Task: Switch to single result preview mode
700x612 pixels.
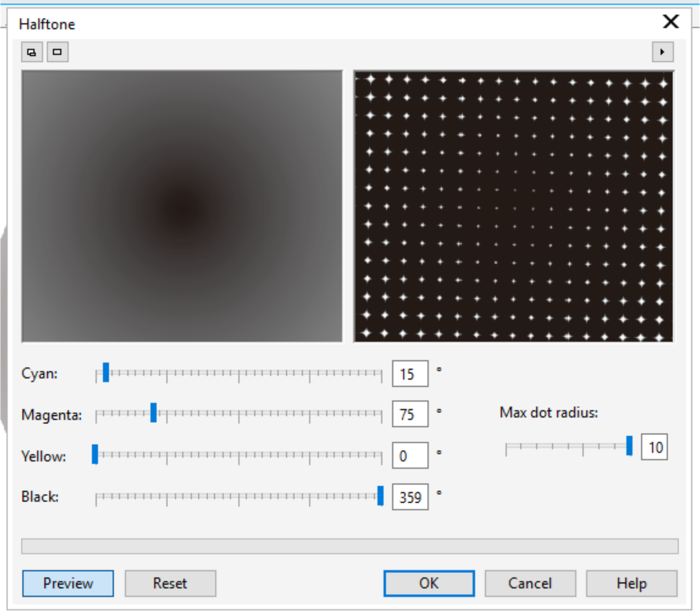Action: (57, 52)
